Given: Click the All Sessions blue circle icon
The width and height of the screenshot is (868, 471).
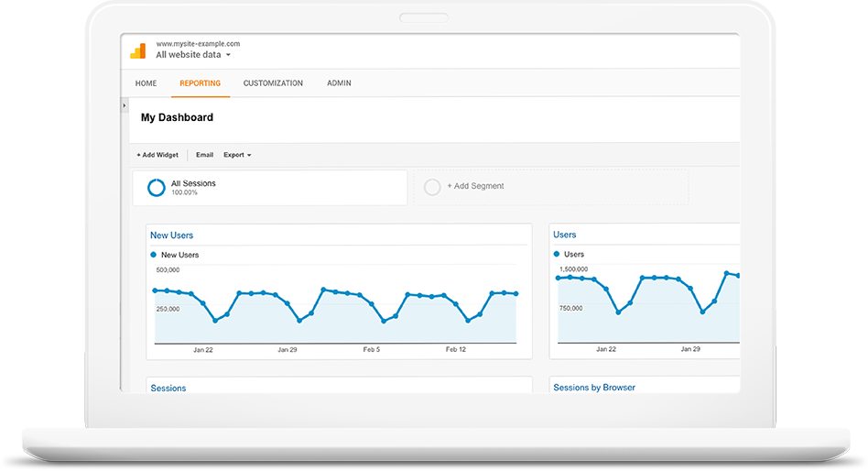Looking at the screenshot, I should 157,187.
